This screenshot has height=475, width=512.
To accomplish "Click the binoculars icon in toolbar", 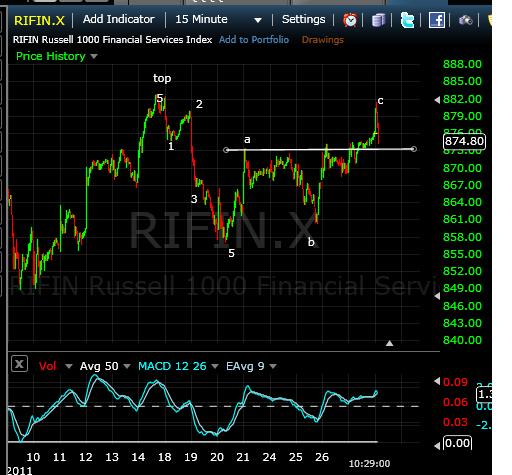I will pyautogui.click(x=465, y=21).
